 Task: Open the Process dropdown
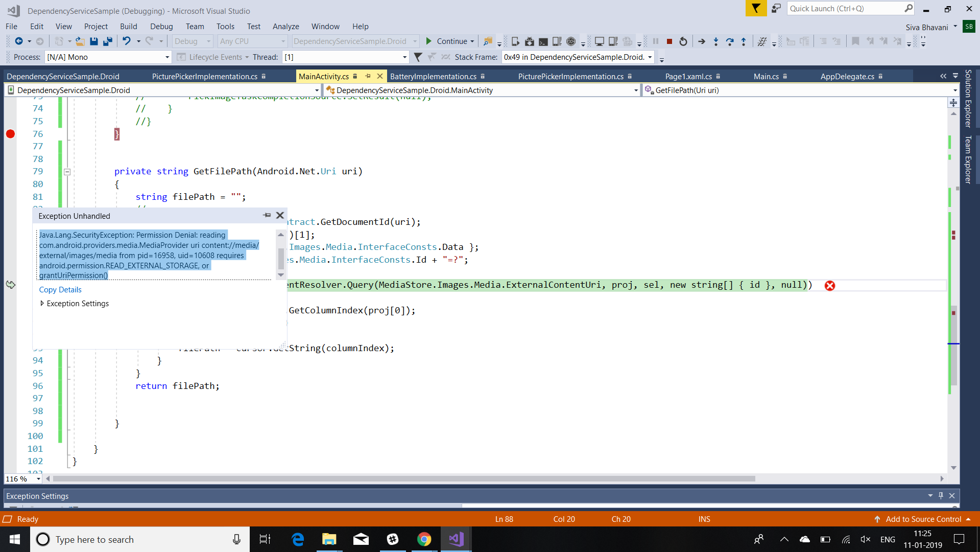(166, 57)
